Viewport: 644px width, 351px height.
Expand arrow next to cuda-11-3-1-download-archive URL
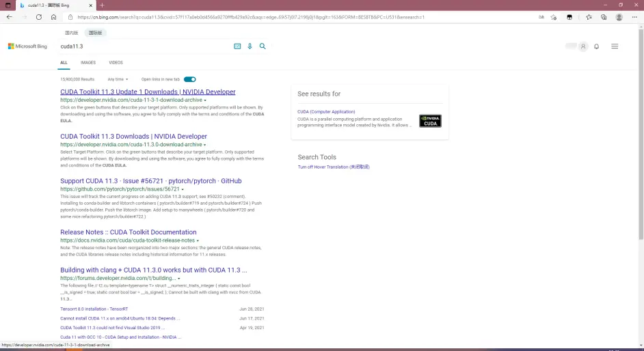pos(205,100)
